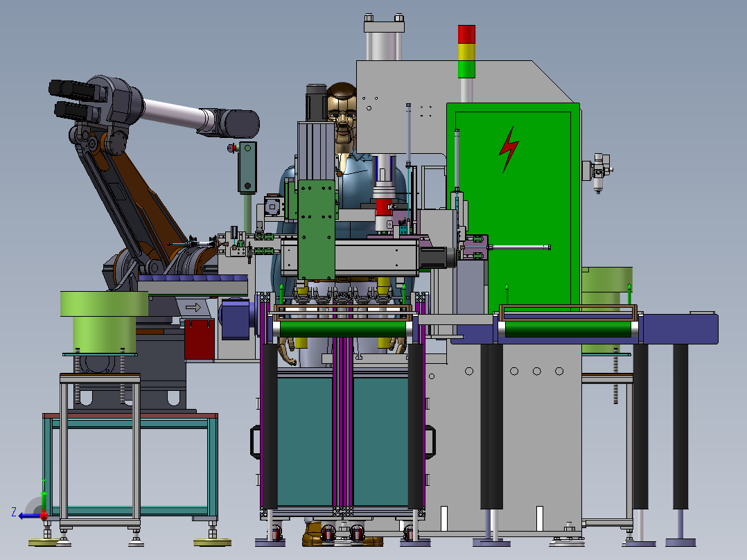Select the dark red box below the arrow sign

[199, 340]
